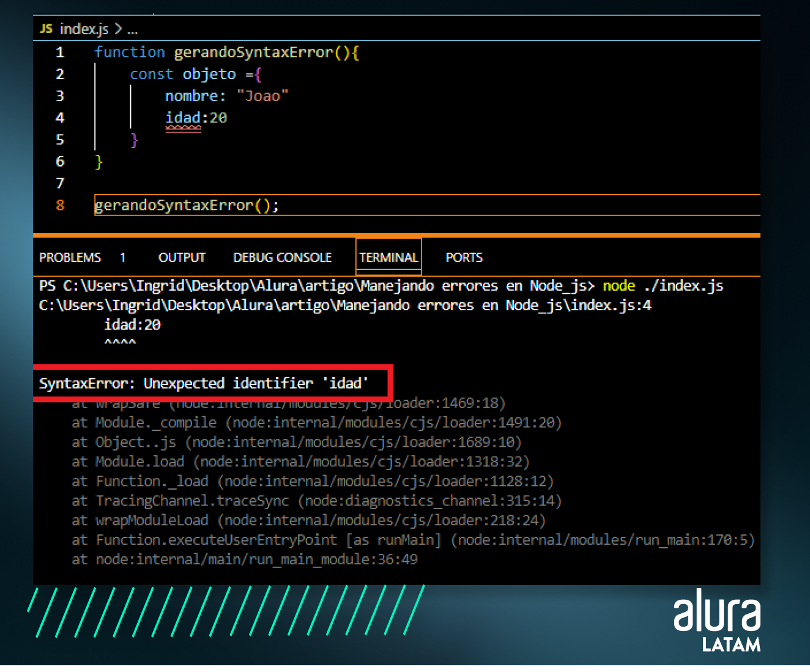
Task: Click the Alura LATAM logo
Action: click(717, 620)
